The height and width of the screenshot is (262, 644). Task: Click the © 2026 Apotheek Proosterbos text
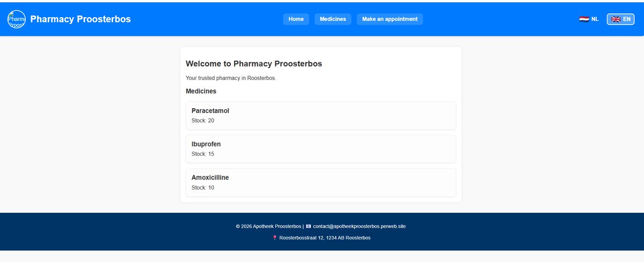[x=269, y=226]
